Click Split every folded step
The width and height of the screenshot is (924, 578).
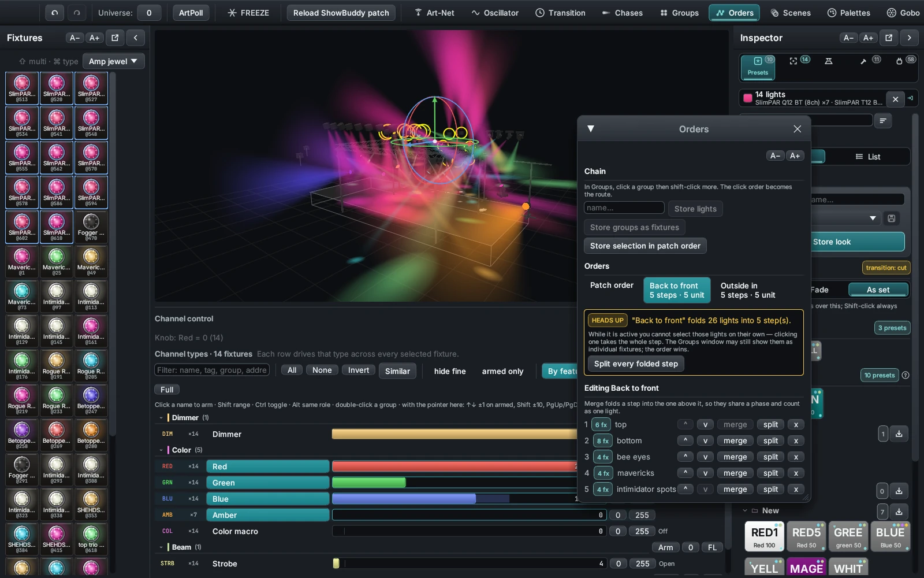tap(636, 364)
